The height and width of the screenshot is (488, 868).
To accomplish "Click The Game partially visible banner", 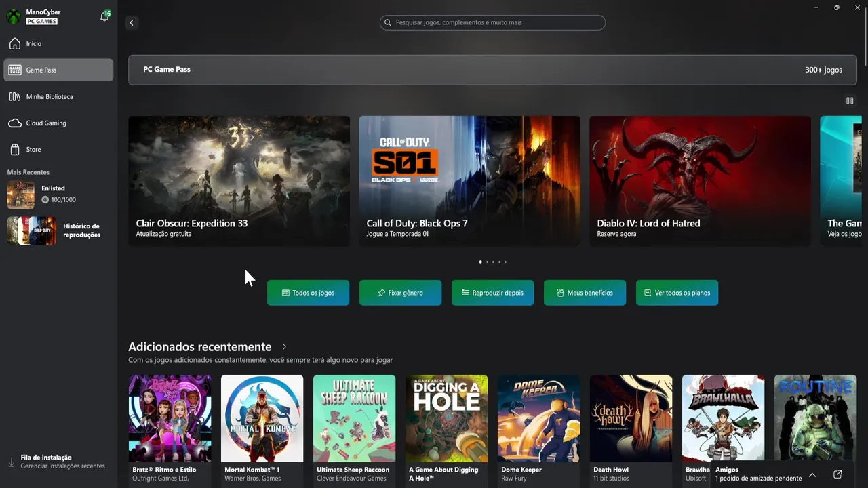I will pyautogui.click(x=841, y=181).
